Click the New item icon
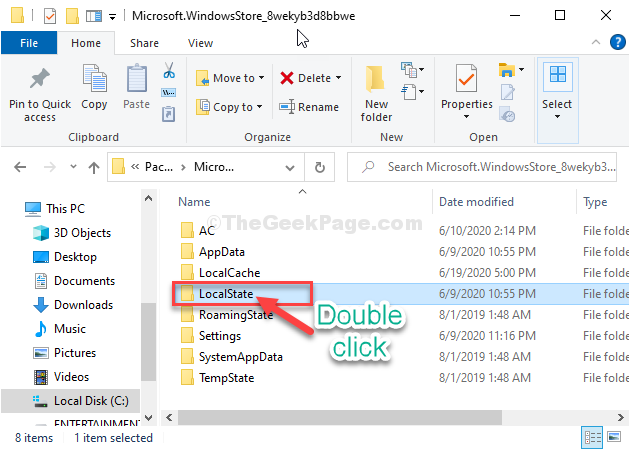This screenshot has width=630, height=450. click(409, 70)
